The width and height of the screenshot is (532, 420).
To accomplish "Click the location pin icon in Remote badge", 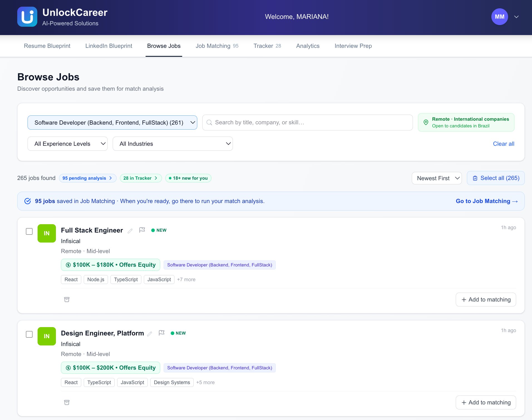I will pyautogui.click(x=426, y=122).
